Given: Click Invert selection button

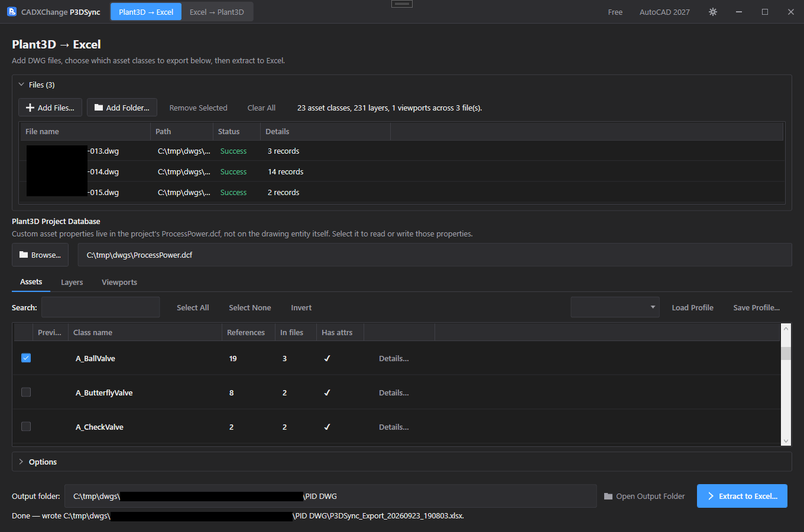Looking at the screenshot, I should click(x=301, y=307).
